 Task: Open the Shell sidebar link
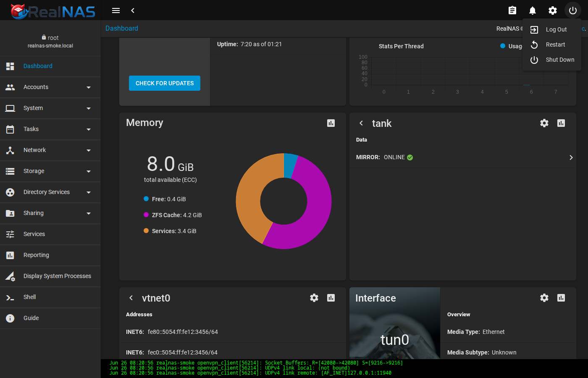click(50, 297)
